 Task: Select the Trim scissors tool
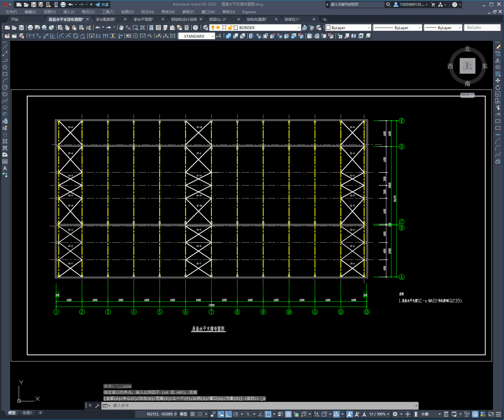click(x=498, y=108)
